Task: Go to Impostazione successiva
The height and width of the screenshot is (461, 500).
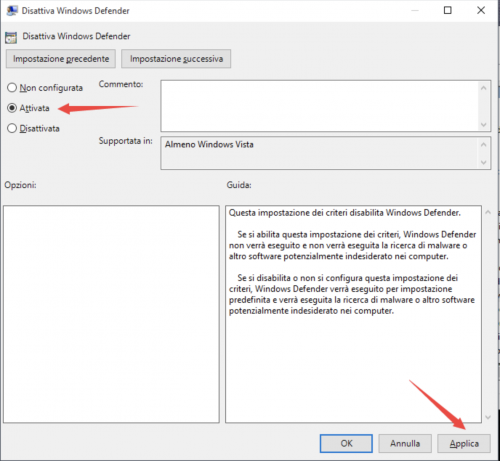Action: click(176, 59)
